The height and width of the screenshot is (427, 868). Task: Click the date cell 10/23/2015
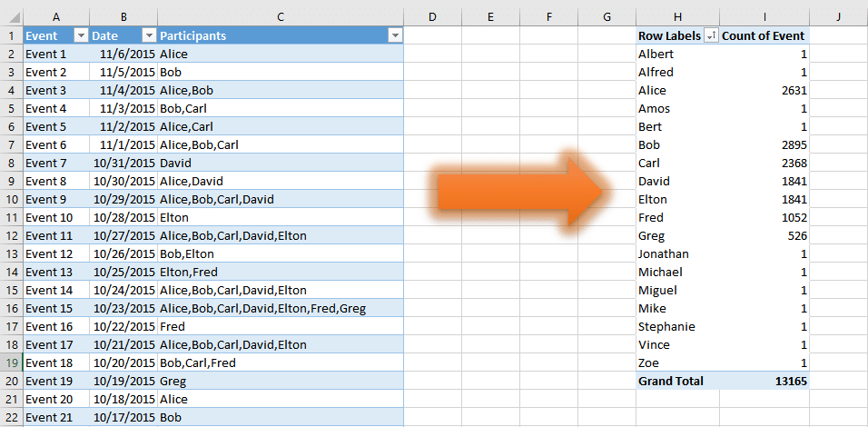pos(123,308)
